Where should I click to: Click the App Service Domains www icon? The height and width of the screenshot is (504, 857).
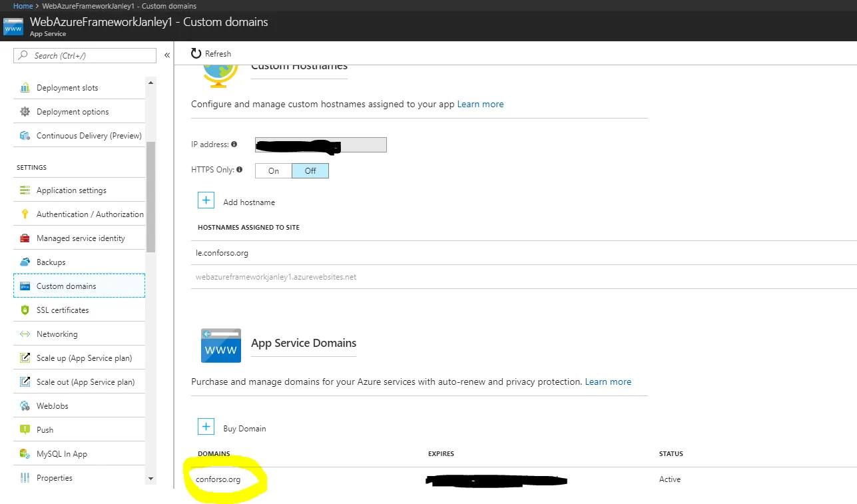point(221,346)
